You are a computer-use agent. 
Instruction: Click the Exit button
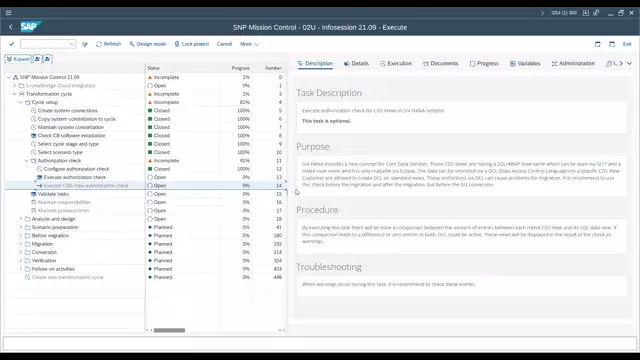(627, 44)
